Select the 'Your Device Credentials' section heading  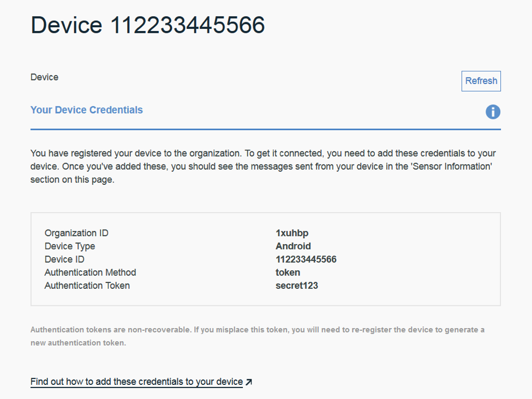click(87, 110)
